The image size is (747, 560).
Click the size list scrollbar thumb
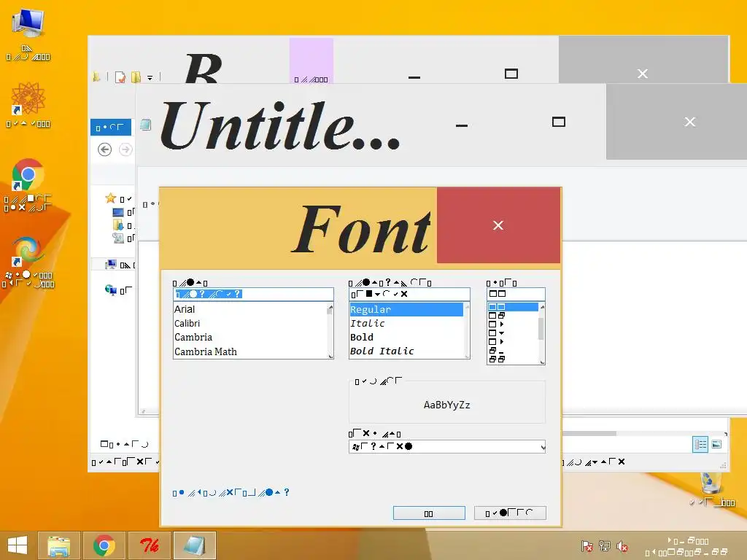[x=541, y=328]
